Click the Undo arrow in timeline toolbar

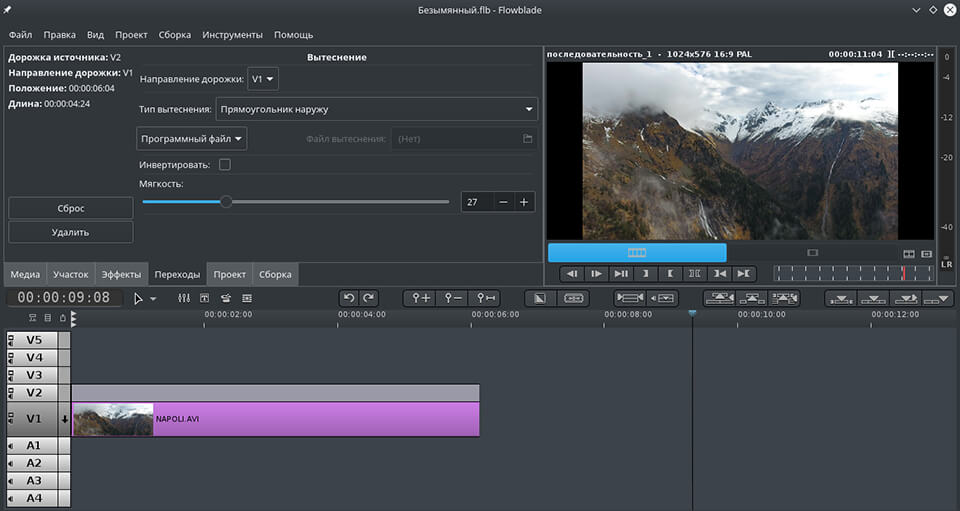pos(348,298)
